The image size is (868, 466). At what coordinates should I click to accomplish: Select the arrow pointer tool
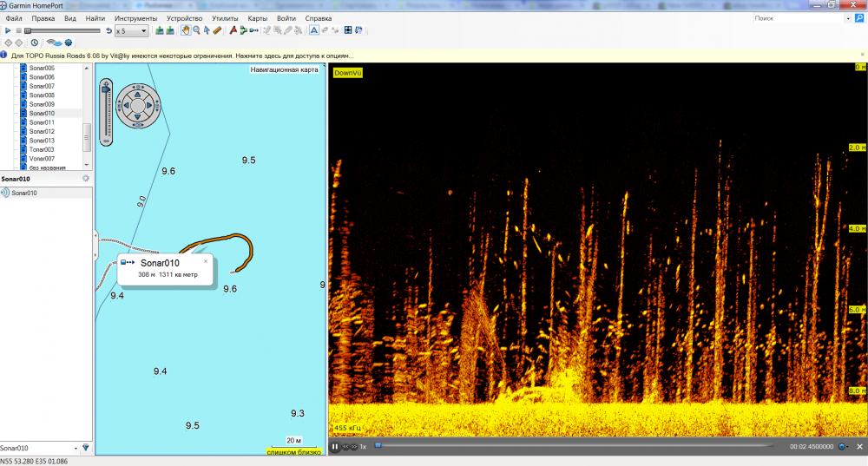pos(207,30)
